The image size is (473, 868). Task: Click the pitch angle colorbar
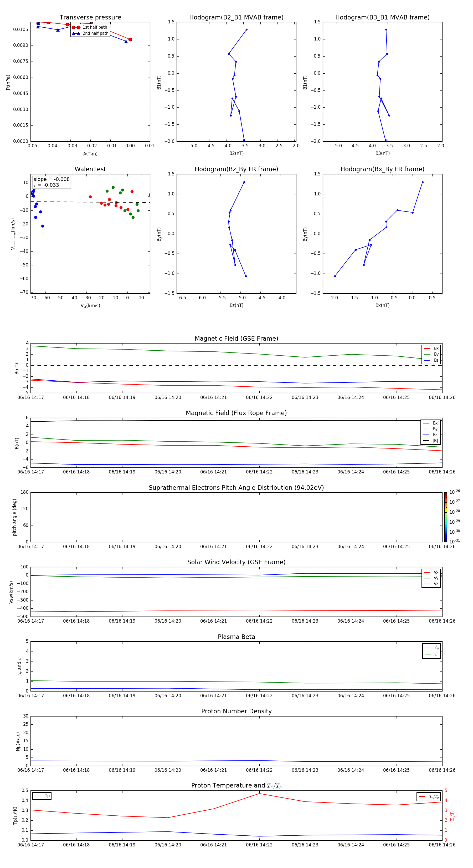pos(446,517)
